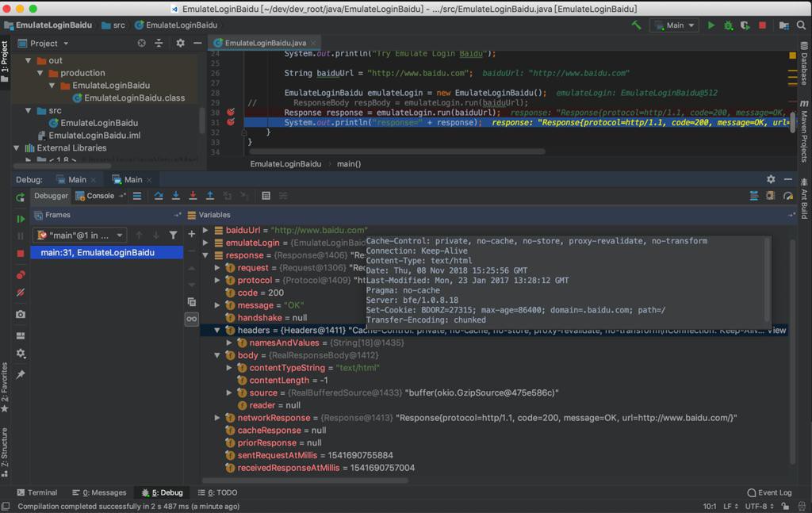Click the scroll-from-source target icon in Project panel

point(141,43)
